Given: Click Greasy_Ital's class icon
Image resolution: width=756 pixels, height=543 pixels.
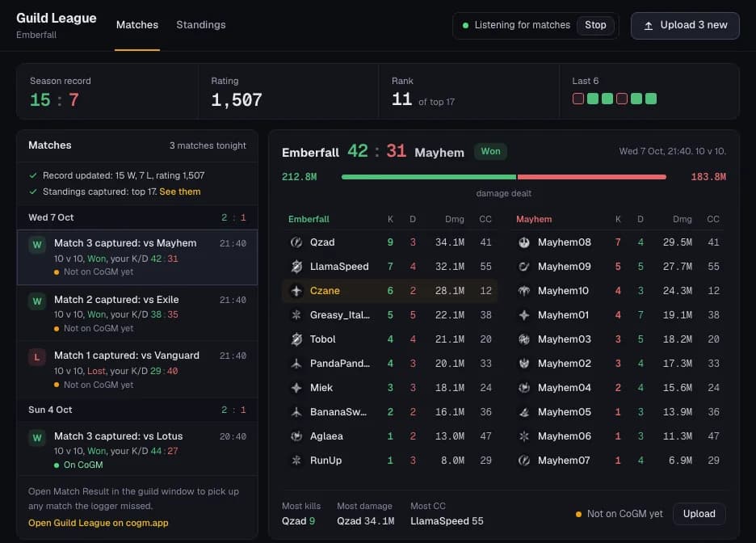Looking at the screenshot, I should point(296,315).
